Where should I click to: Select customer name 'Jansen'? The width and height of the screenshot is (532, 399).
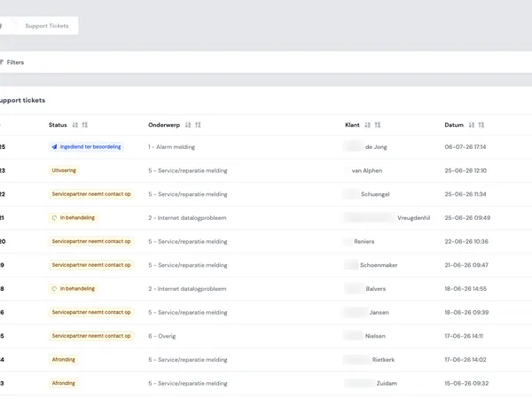click(379, 312)
